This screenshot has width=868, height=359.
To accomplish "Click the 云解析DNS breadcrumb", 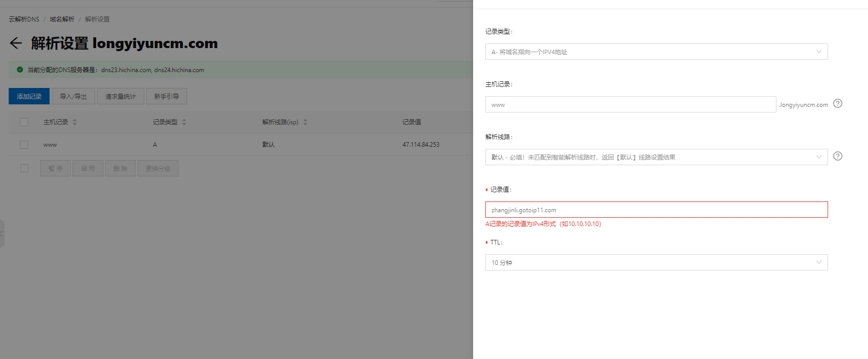I will 24,19.
